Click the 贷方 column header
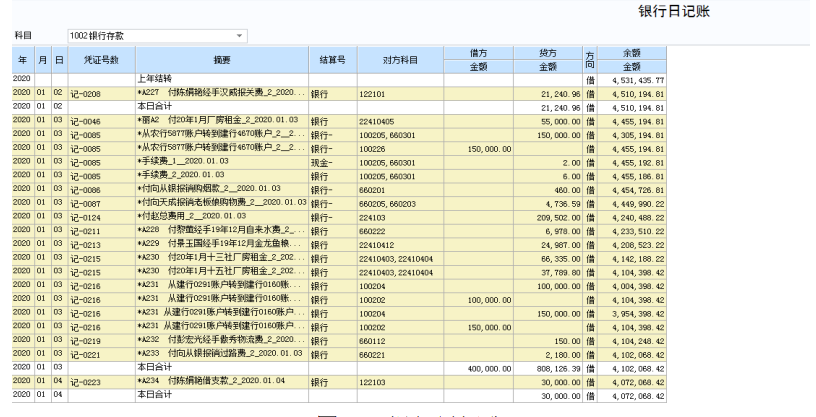The height and width of the screenshot is (417, 816). (x=548, y=53)
